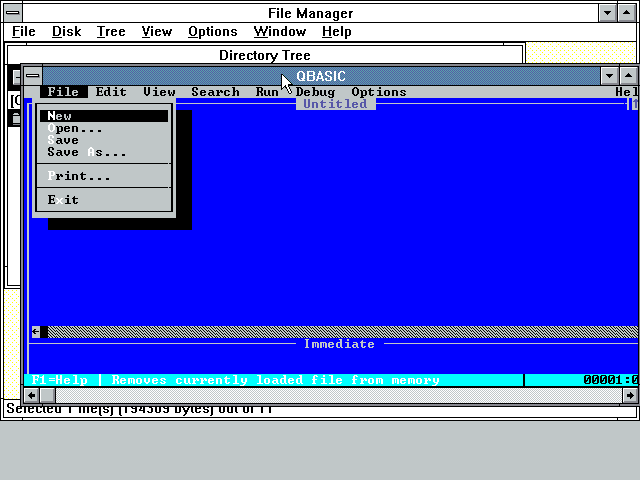Open File Manager's View menu
This screenshot has height=480, width=640.
[157, 31]
